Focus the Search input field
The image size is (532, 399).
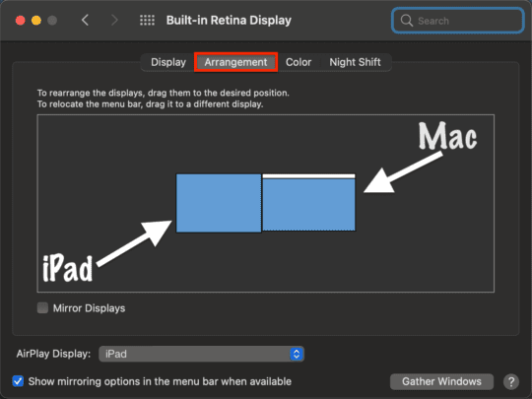(457, 21)
